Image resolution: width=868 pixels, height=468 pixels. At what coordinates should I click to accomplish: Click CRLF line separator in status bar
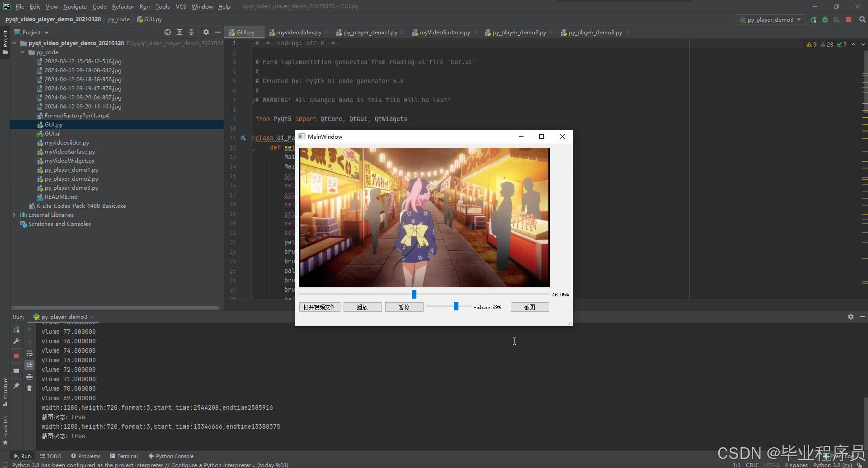tap(752, 465)
